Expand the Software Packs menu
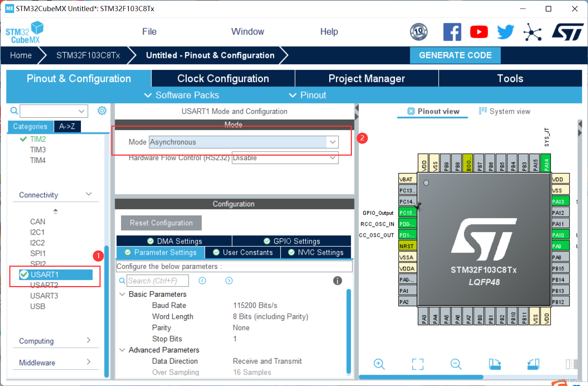This screenshot has height=386, width=588. (182, 95)
